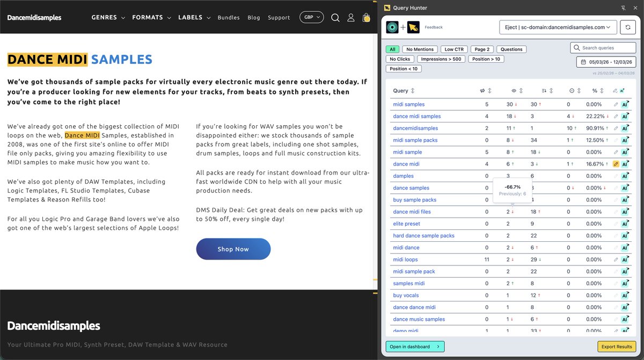Open the Blog nav link
Screen dimensions: 644x360
(x=254, y=18)
